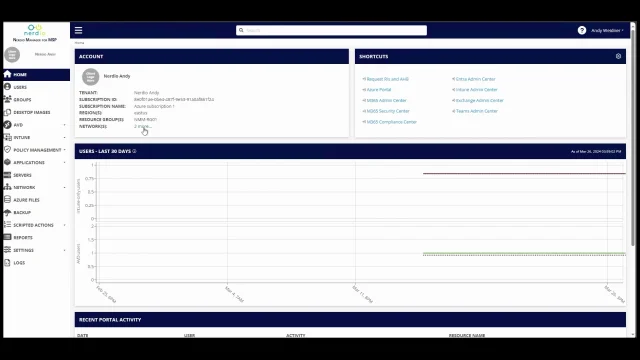Open Desktop Images in sidebar
The image size is (640, 360).
pyautogui.click(x=32, y=112)
